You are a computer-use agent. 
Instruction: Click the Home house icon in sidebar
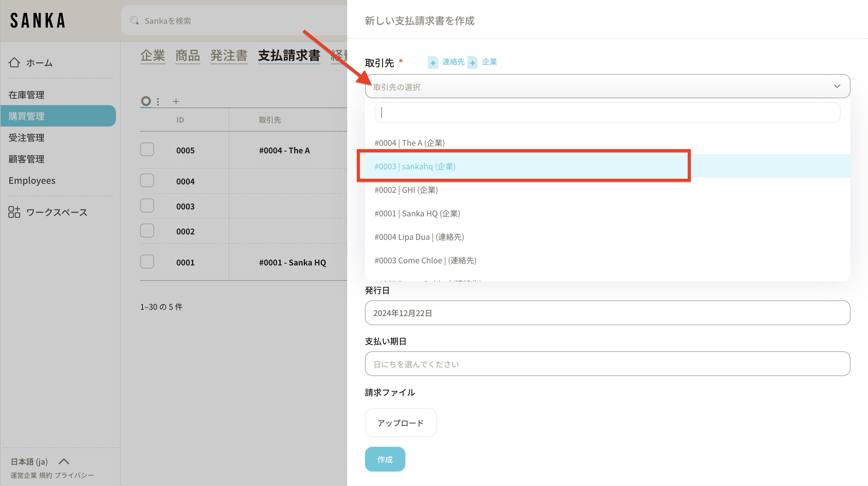14,63
